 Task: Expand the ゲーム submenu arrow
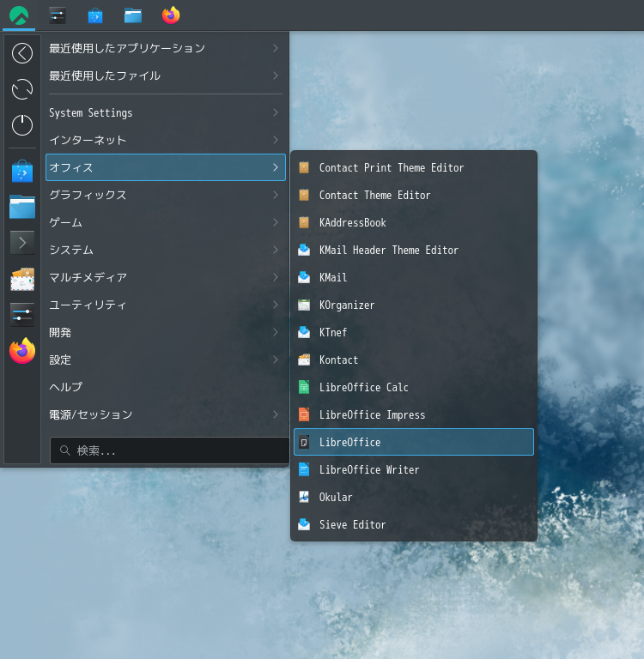point(276,222)
